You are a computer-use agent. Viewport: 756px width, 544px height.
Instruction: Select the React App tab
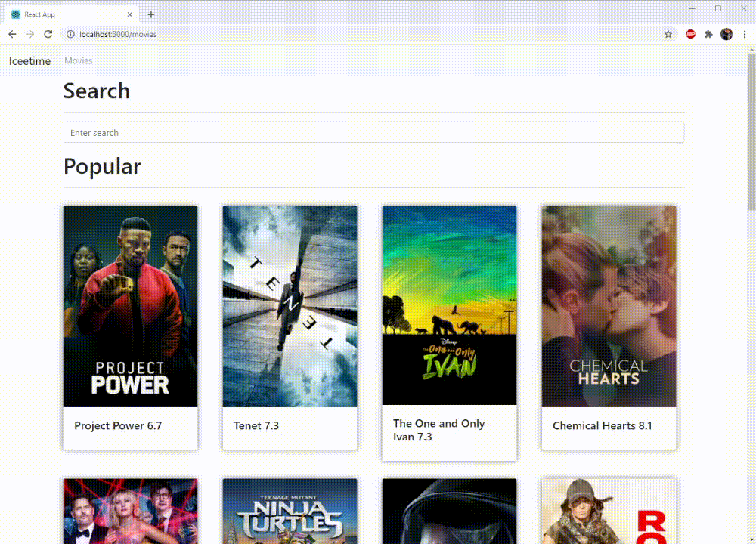click(x=73, y=14)
